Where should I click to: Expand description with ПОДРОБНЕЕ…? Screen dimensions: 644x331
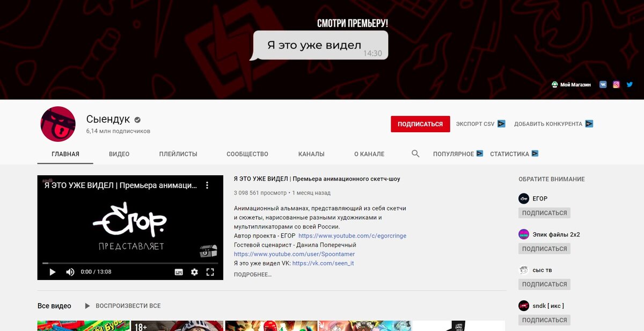pos(253,275)
